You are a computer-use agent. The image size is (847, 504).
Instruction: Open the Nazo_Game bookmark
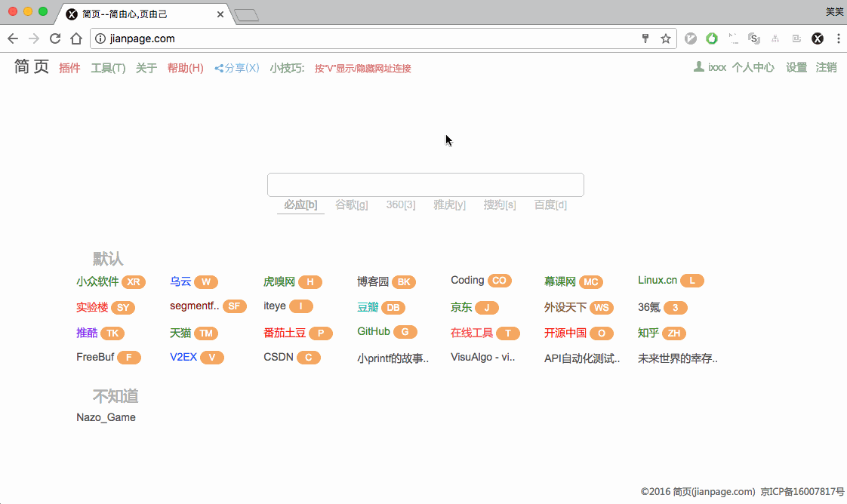[x=106, y=418]
